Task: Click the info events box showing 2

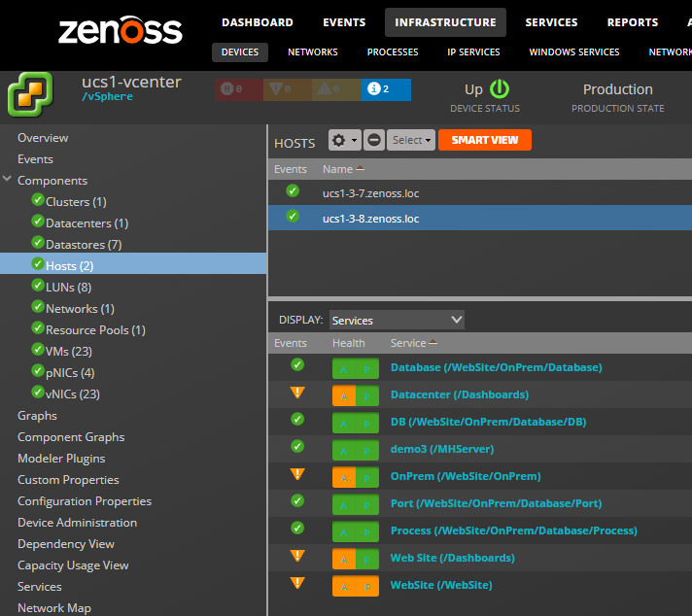Action: [x=386, y=89]
